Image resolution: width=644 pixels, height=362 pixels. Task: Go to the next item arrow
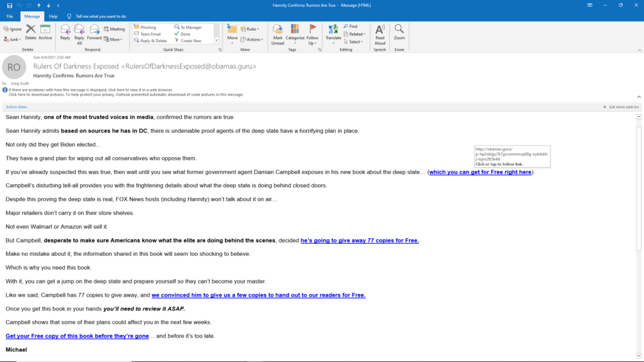click(48, 5)
